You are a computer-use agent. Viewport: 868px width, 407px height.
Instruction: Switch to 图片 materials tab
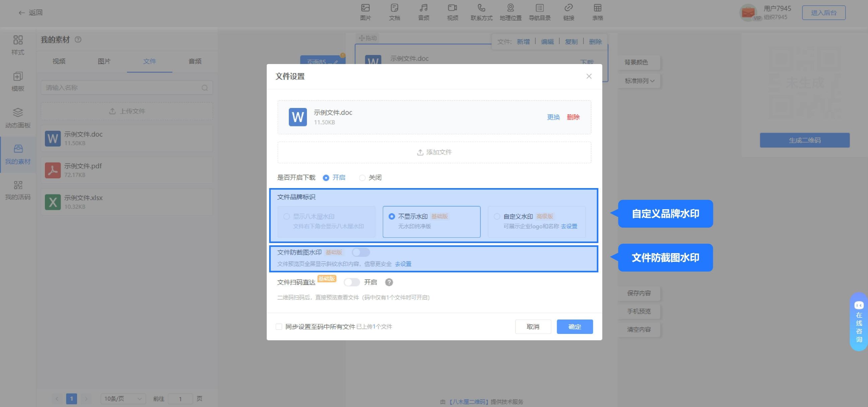pos(104,61)
